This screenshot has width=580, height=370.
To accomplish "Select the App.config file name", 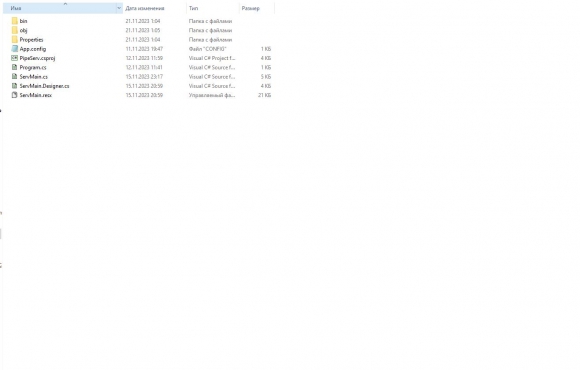I will click(33, 49).
